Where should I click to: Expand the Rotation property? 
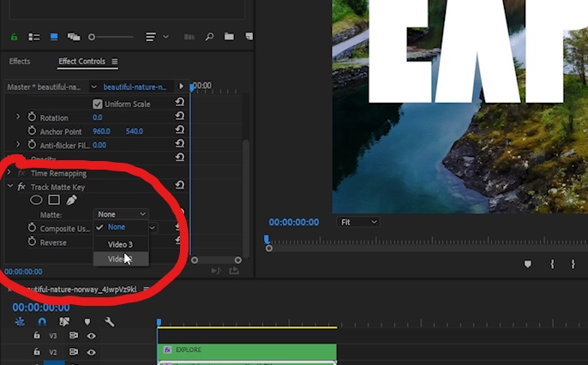(x=18, y=117)
